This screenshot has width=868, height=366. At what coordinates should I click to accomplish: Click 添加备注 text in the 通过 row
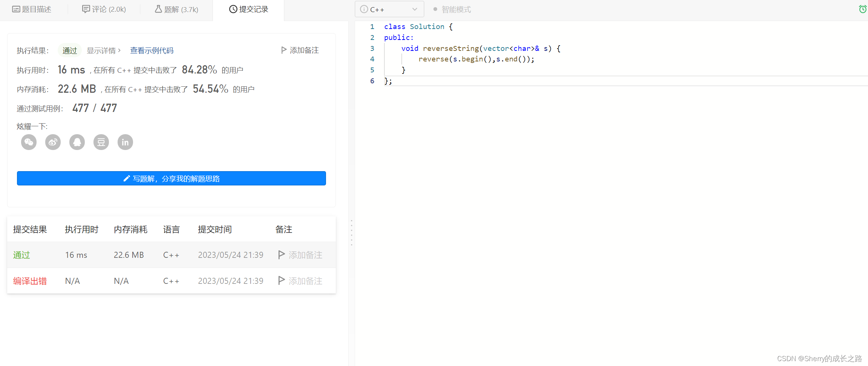[x=305, y=255]
